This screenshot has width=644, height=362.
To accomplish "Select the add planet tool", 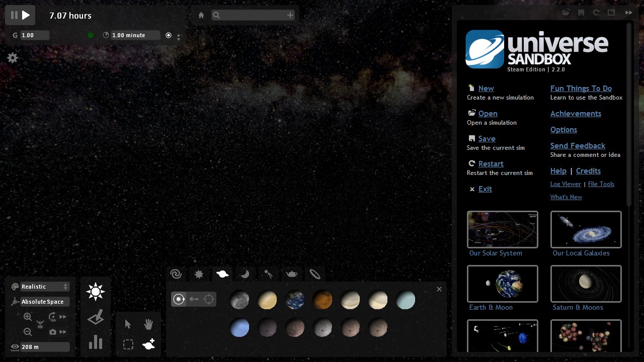I will point(148,344).
